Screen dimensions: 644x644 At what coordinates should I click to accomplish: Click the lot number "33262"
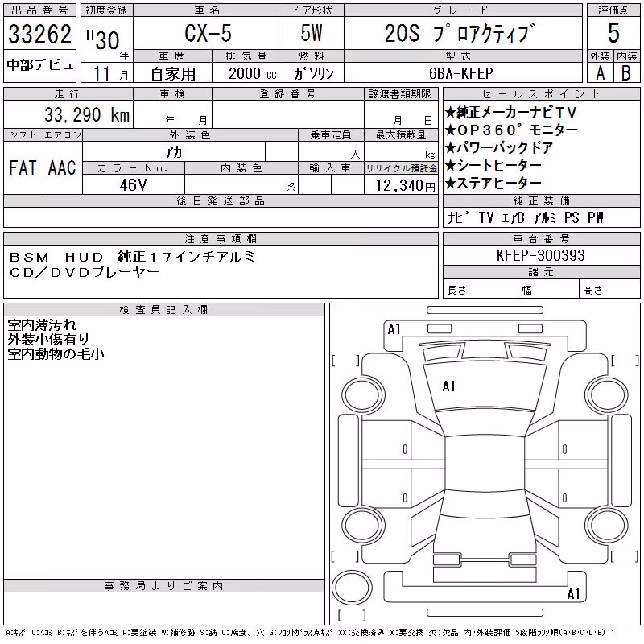[39, 34]
